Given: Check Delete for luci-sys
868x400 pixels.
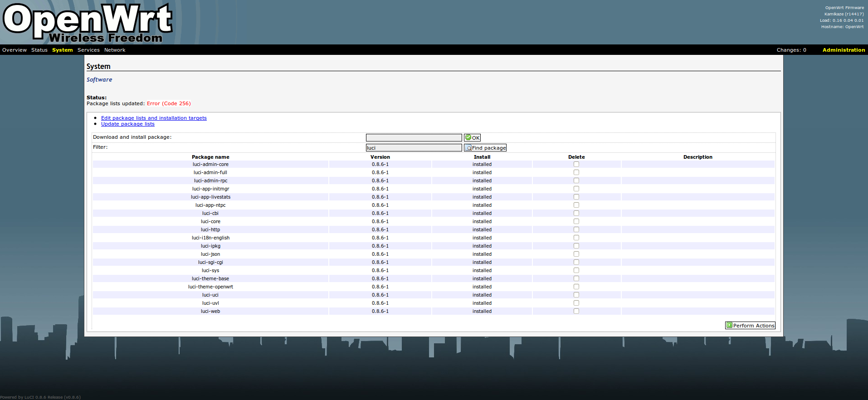Looking at the screenshot, I should point(576,270).
